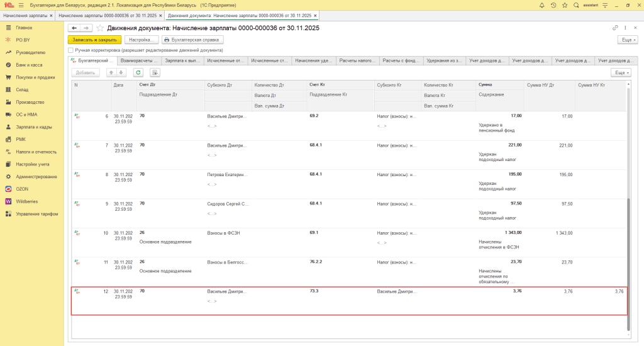644x346 pixels.
Task: Open Зарплата и кадры section
Action: click(33, 126)
